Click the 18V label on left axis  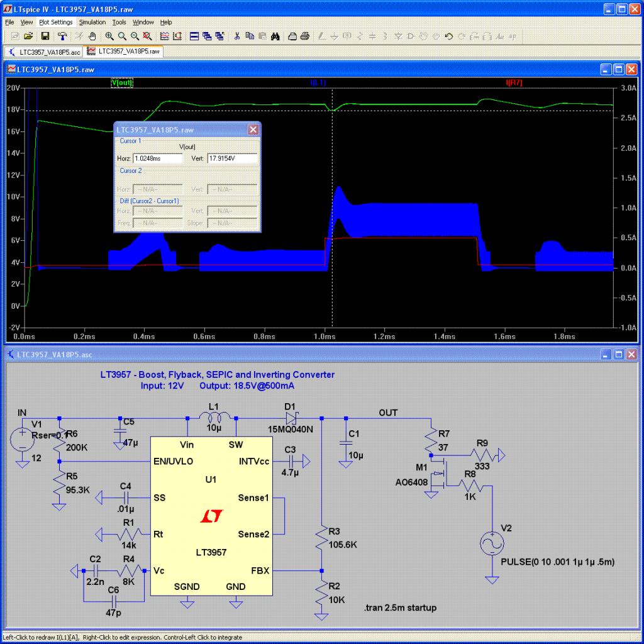coord(13,109)
